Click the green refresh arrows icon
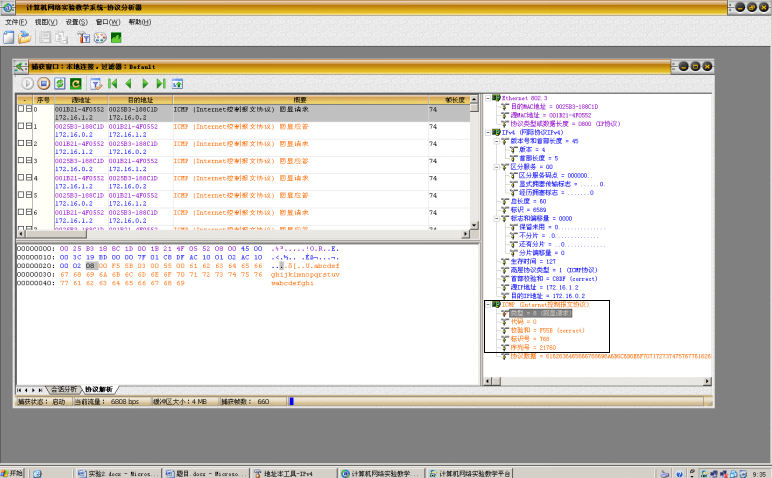The height and width of the screenshot is (478, 772). click(x=60, y=84)
